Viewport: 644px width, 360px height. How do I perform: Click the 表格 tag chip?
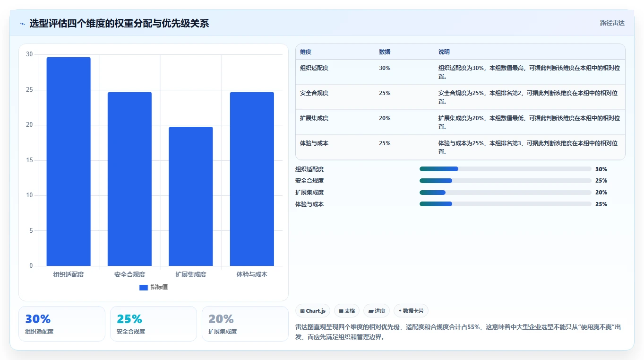click(x=347, y=311)
